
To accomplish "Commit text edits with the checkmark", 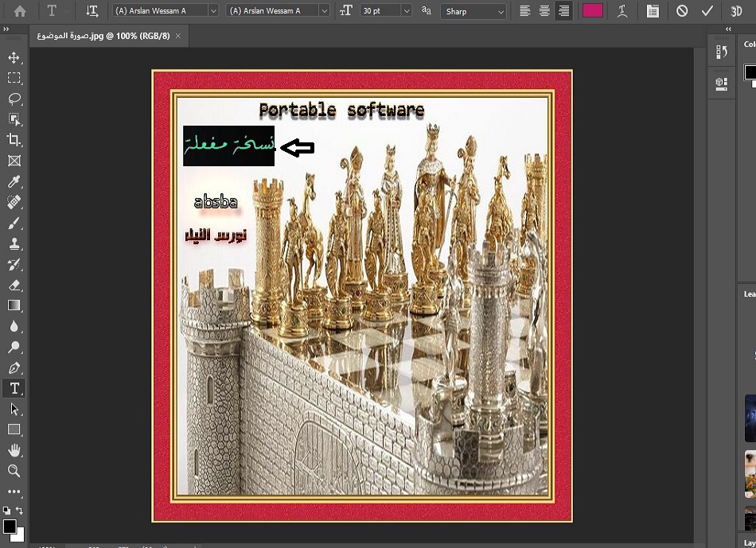I will (707, 11).
